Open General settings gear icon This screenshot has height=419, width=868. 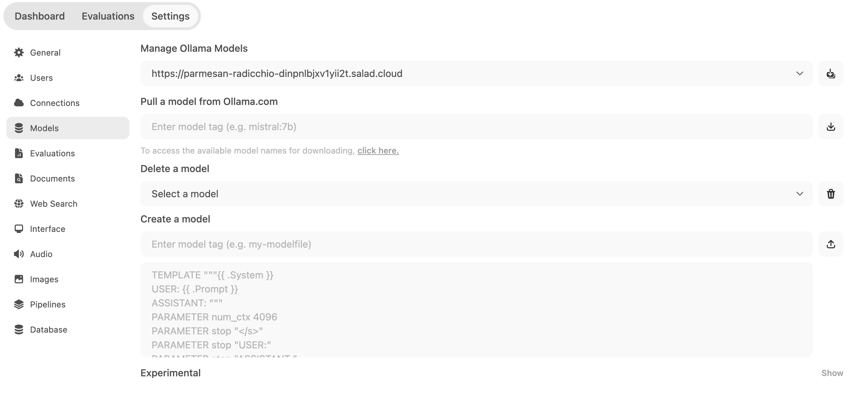[19, 52]
